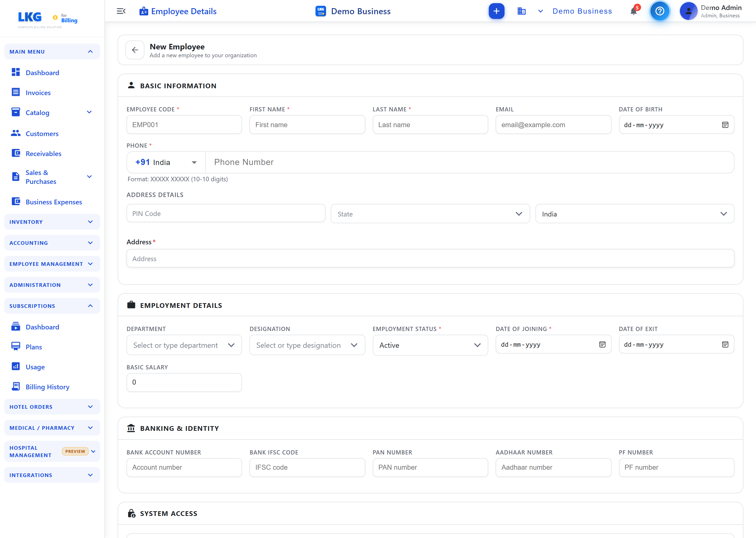
Task: Open the help question mark icon
Action: tap(659, 11)
